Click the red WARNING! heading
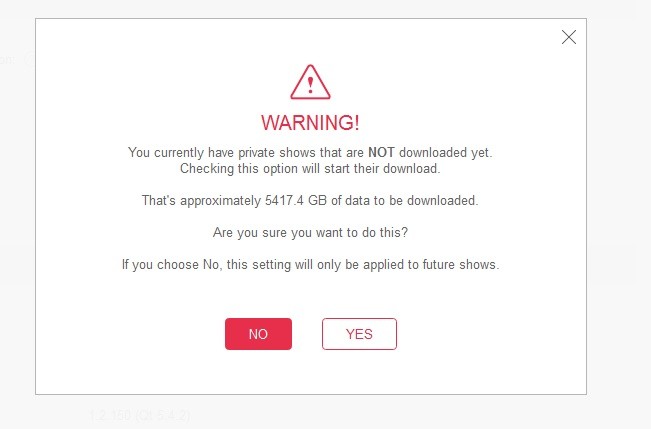Image resolution: width=651 pixels, height=429 pixels. tap(310, 123)
